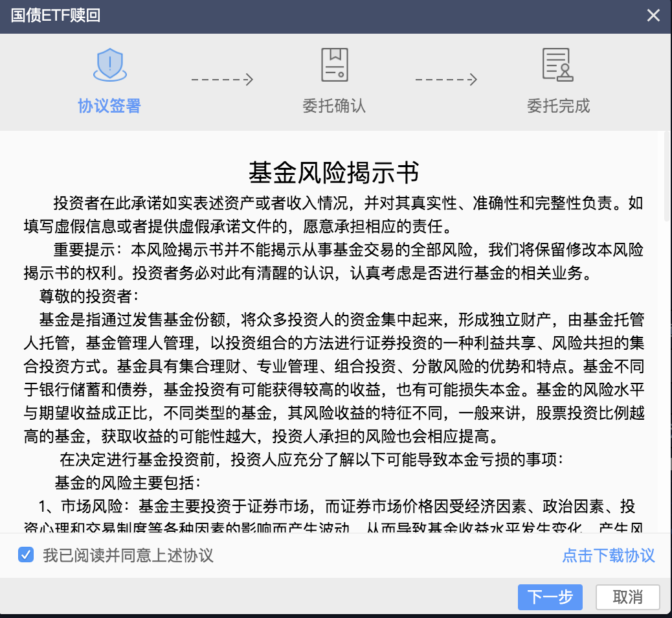This screenshot has width=672, height=618.
Task: Click the 基金风险揭示书 heading
Action: coord(334,173)
